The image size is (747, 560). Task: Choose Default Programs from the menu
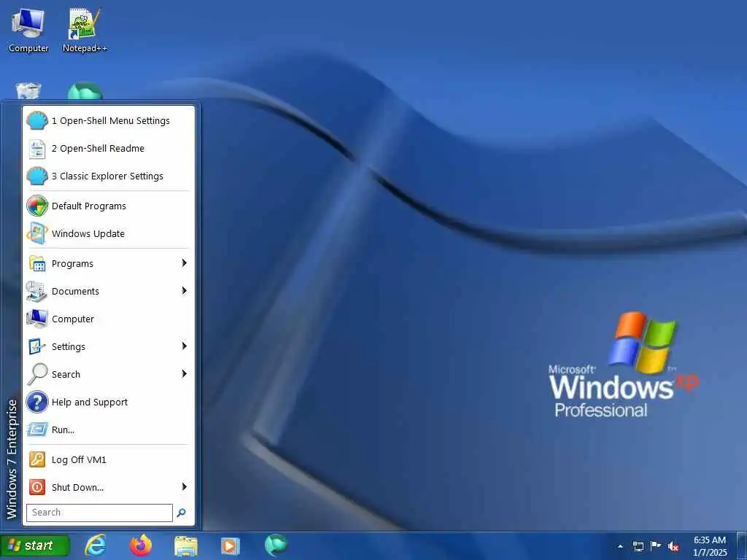pos(109,206)
